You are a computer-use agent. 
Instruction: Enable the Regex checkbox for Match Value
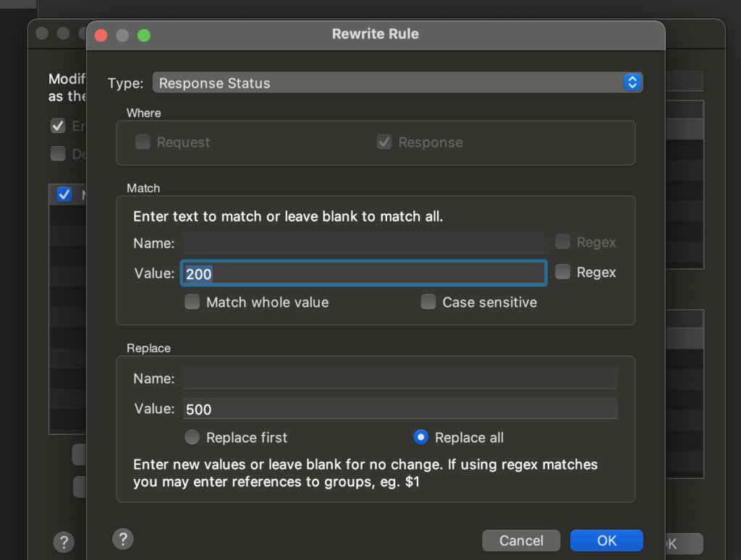pyautogui.click(x=563, y=272)
